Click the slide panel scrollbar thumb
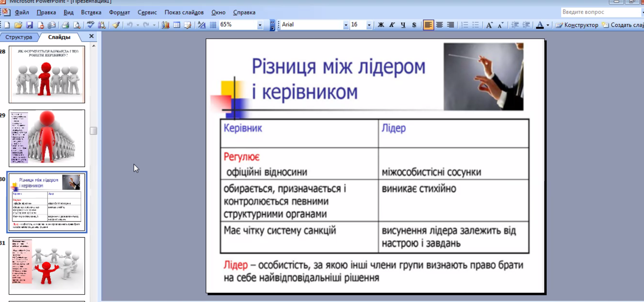 [x=94, y=131]
